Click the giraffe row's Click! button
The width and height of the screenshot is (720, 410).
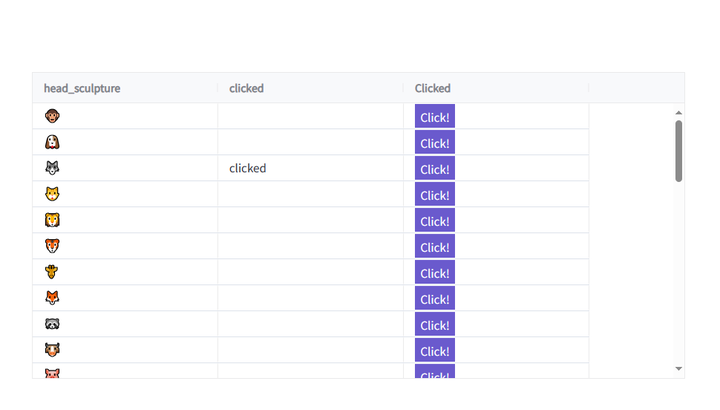435,272
